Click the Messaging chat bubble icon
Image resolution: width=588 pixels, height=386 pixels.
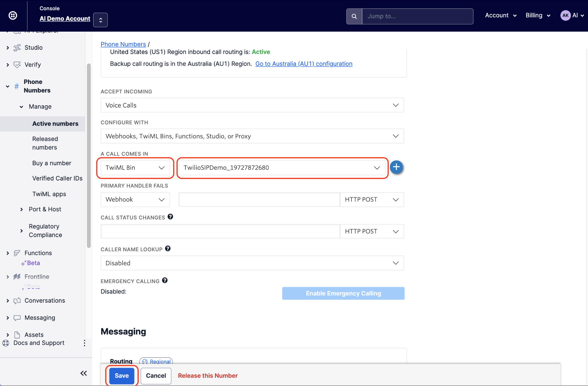(17, 318)
